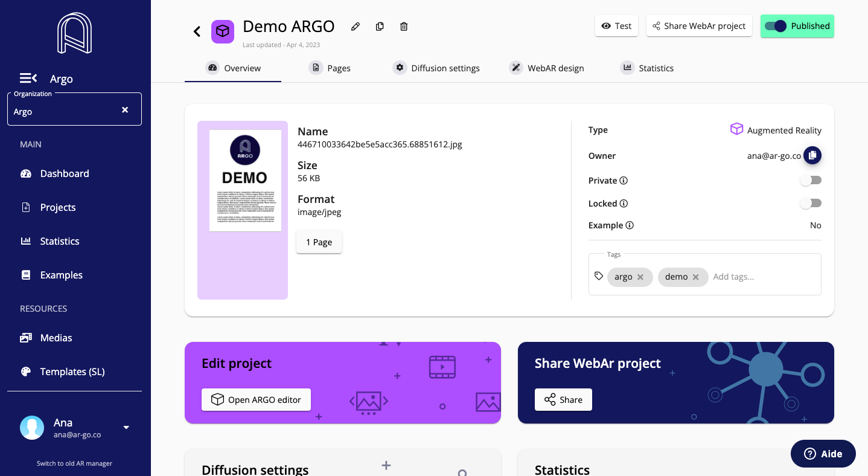Click the tag icon in Tags field
This screenshot has width=868, height=476.
pyautogui.click(x=599, y=276)
